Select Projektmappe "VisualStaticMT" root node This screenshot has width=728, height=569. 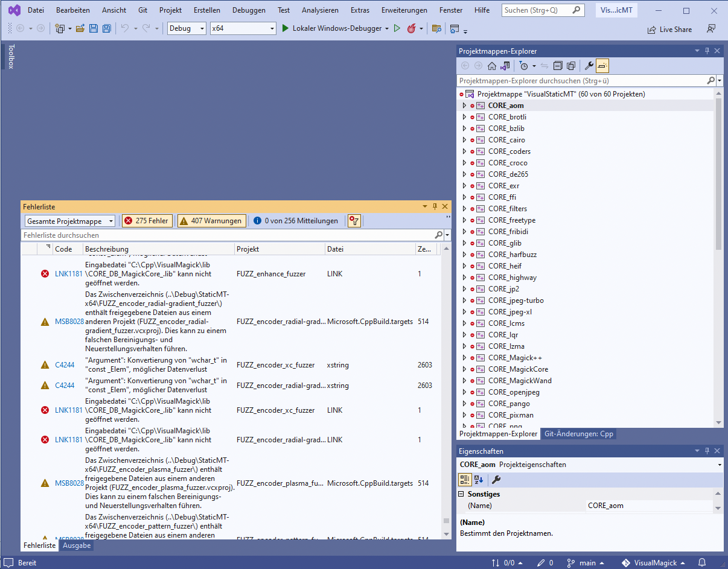pyautogui.click(x=561, y=94)
